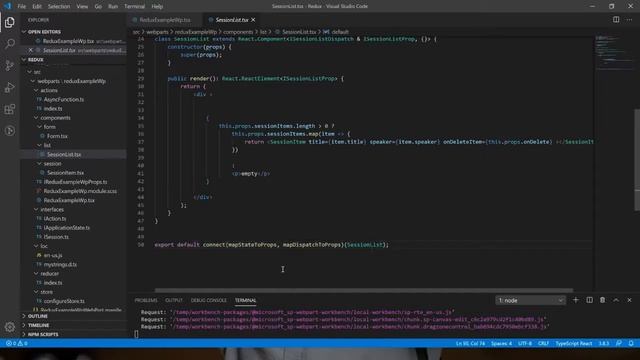Open notifications bell in status bar

631,343
